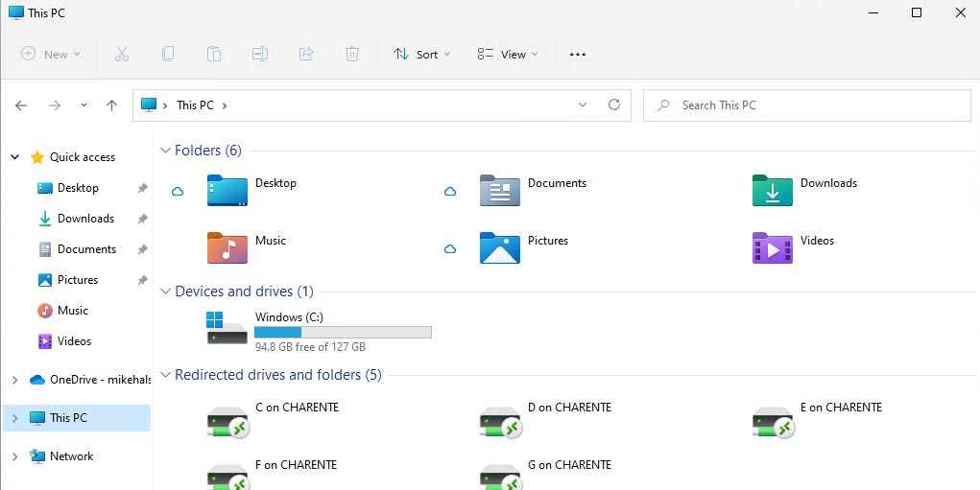Image resolution: width=980 pixels, height=490 pixels.
Task: Select G on CHARENTE redirected drive
Action: pos(545,475)
